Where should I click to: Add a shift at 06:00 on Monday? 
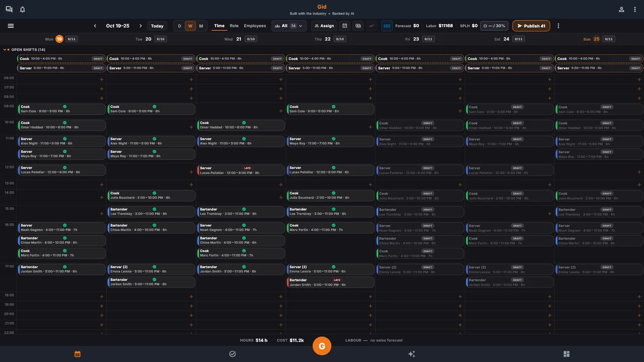click(102, 79)
